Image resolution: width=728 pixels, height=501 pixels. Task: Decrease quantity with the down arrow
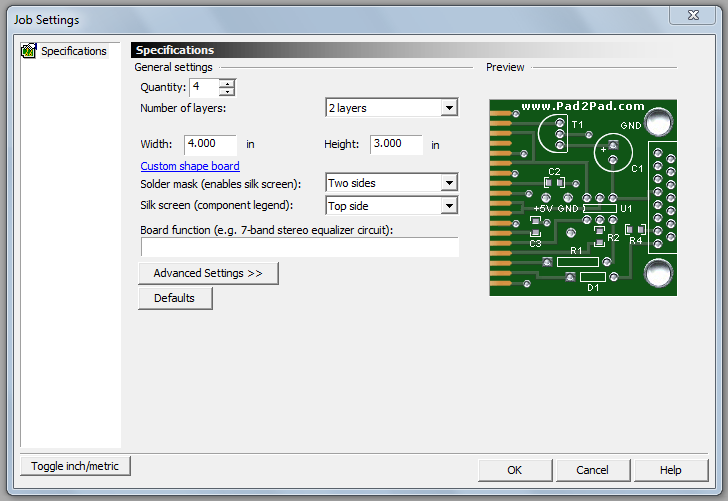click(x=227, y=91)
